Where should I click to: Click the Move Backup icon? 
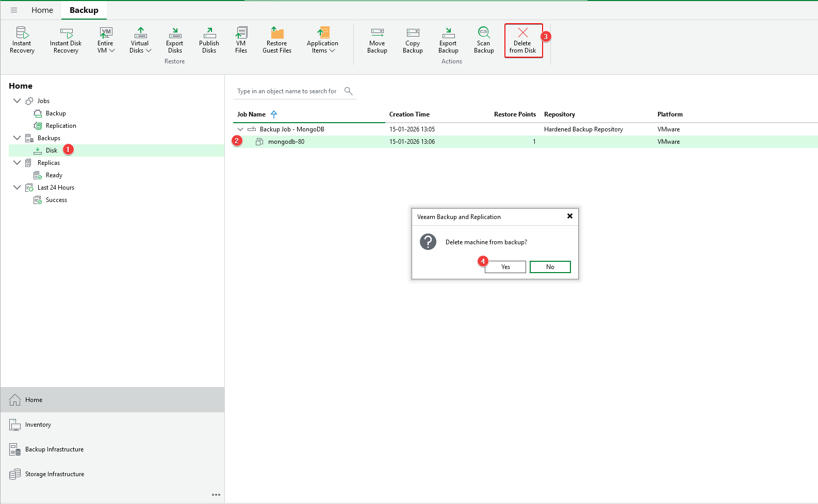[377, 40]
